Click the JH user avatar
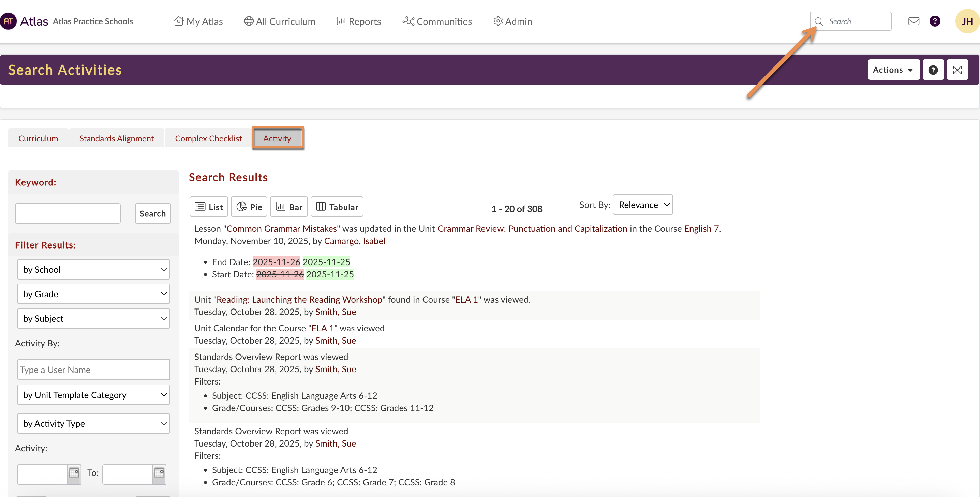980x497 pixels. coord(967,21)
